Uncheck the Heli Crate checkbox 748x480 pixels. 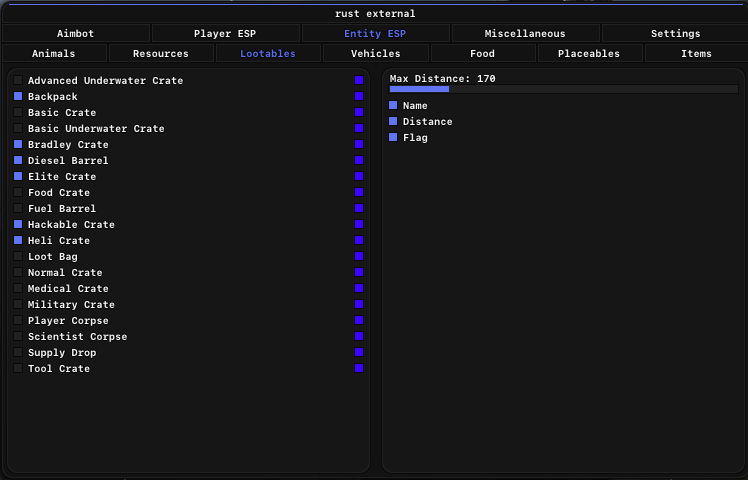point(18,240)
